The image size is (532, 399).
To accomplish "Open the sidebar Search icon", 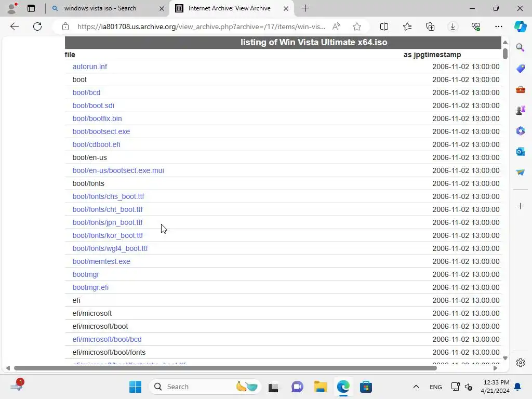I will (520, 47).
